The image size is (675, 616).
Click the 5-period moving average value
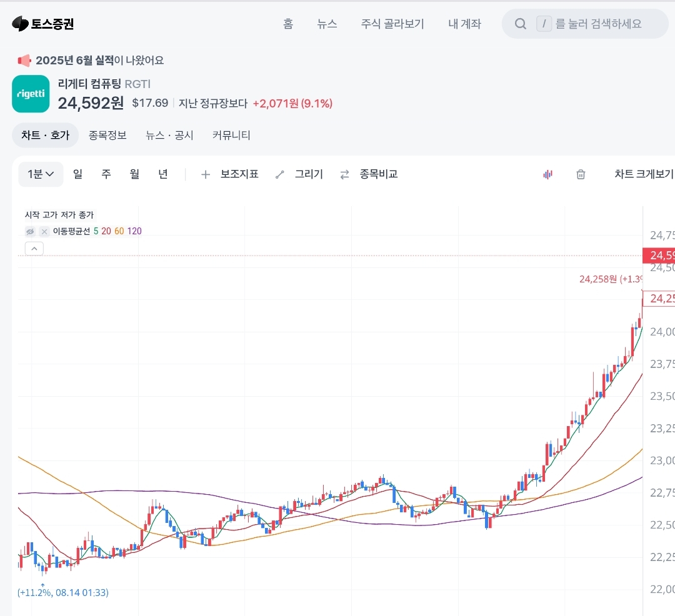point(96,231)
